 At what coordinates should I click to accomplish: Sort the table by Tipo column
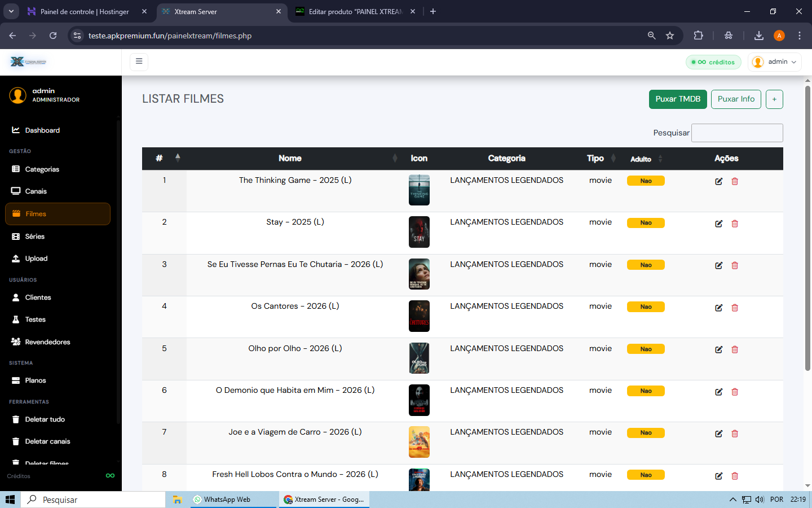595,159
